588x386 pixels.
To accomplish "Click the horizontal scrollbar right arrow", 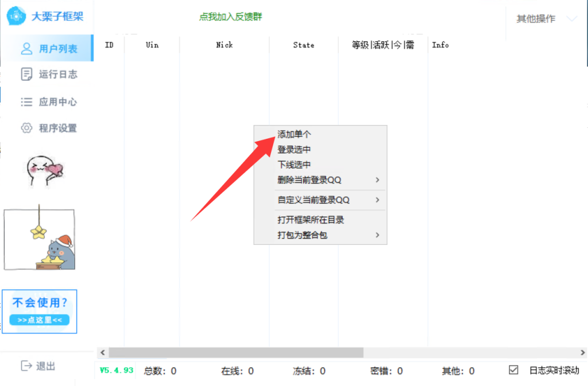I will (x=583, y=352).
